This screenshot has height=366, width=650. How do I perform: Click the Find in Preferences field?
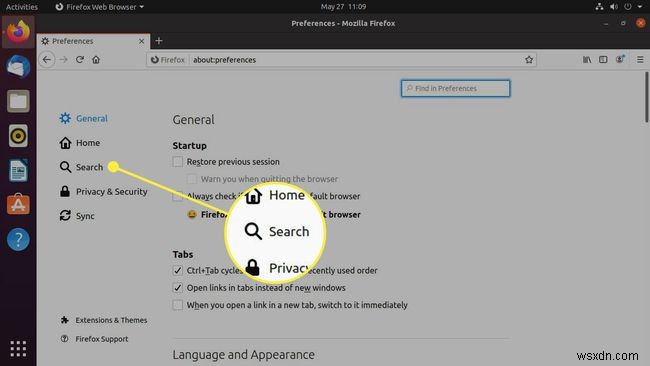coord(456,88)
